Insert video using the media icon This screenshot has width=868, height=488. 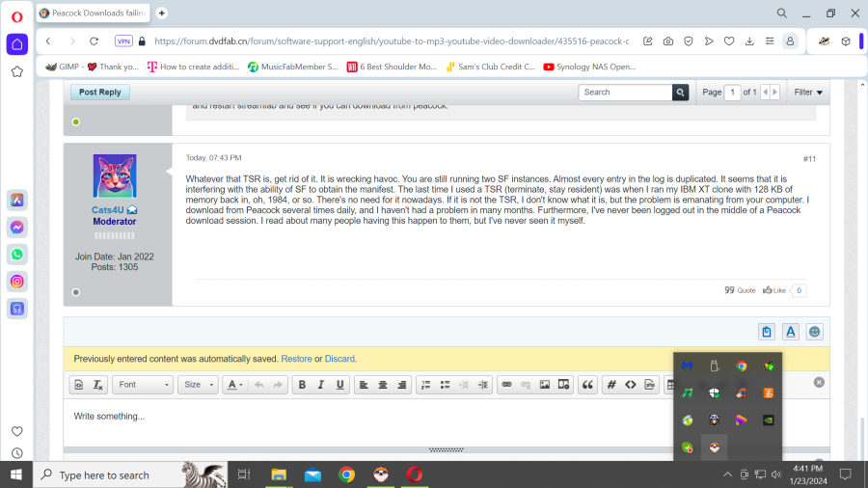(563, 385)
